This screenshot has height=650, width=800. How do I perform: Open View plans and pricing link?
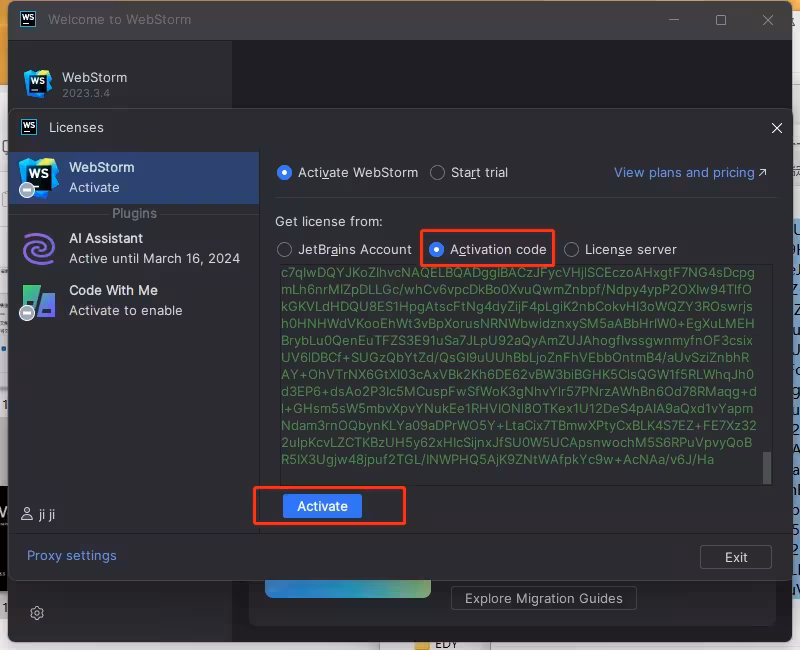690,172
